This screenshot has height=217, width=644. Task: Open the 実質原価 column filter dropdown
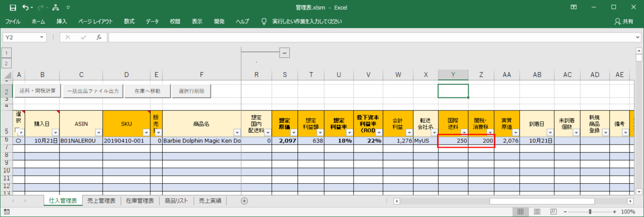coord(515,132)
